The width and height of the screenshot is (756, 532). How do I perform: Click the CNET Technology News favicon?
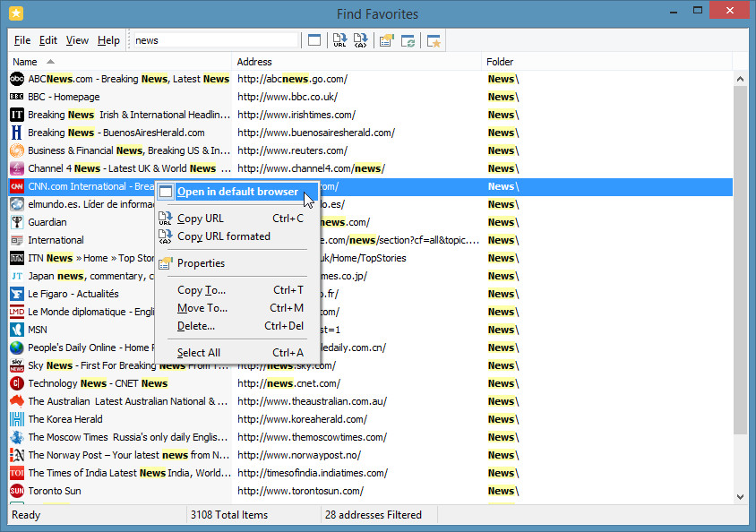[x=17, y=383]
